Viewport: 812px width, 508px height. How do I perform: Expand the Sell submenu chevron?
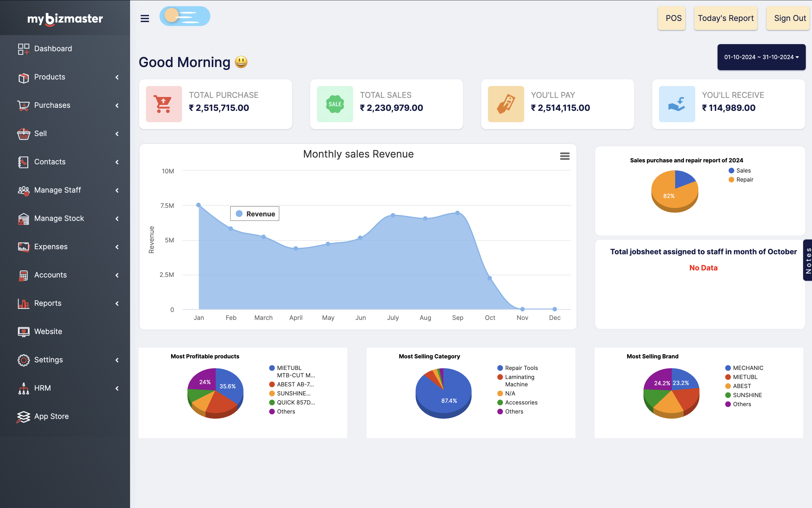click(117, 134)
